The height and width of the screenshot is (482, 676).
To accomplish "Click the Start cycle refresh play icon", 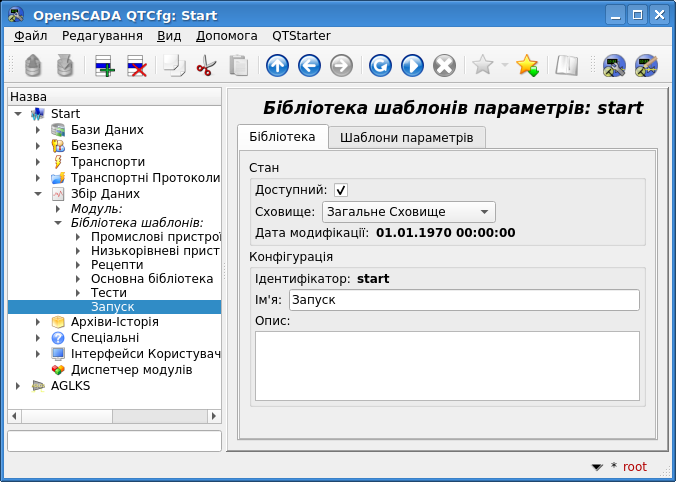I will tap(412, 66).
